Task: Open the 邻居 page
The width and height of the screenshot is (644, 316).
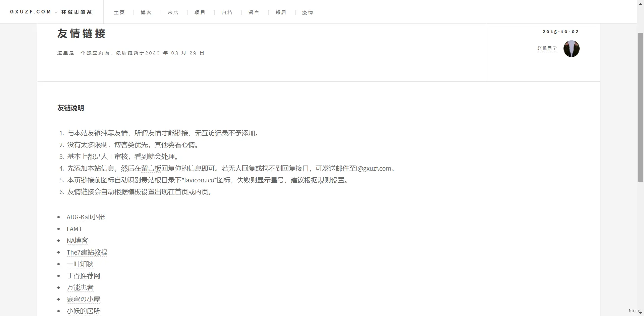Action: 281,12
